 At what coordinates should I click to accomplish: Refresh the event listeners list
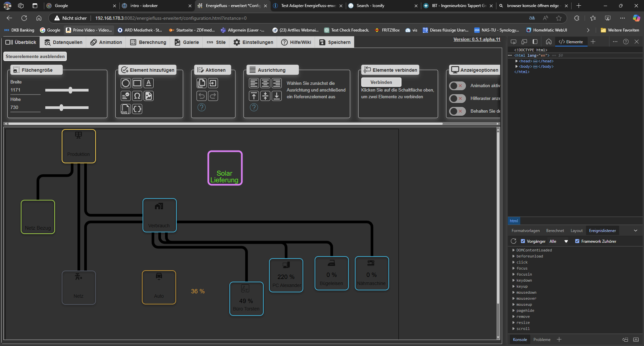tap(514, 241)
